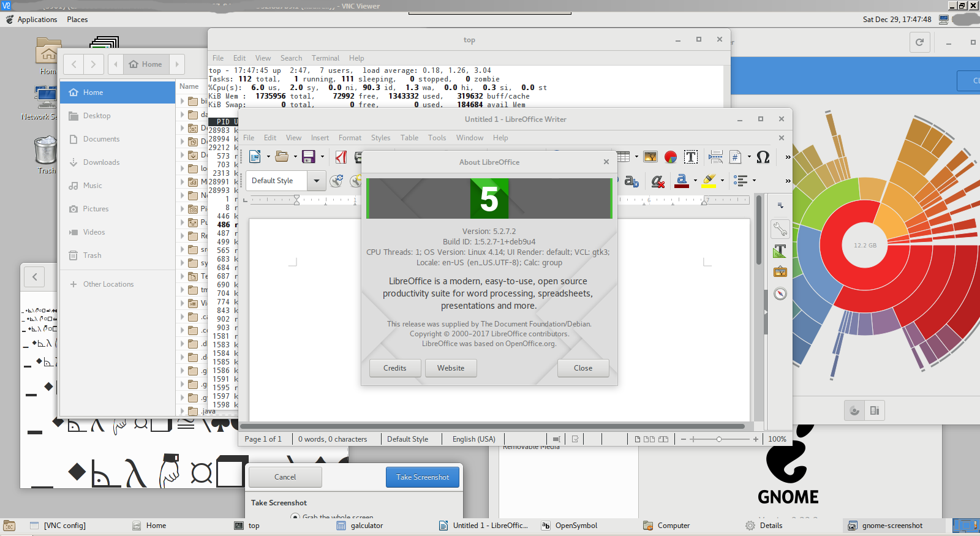Click the Insert Page Break icon
Viewport: 980px width, 536px height.
point(715,157)
